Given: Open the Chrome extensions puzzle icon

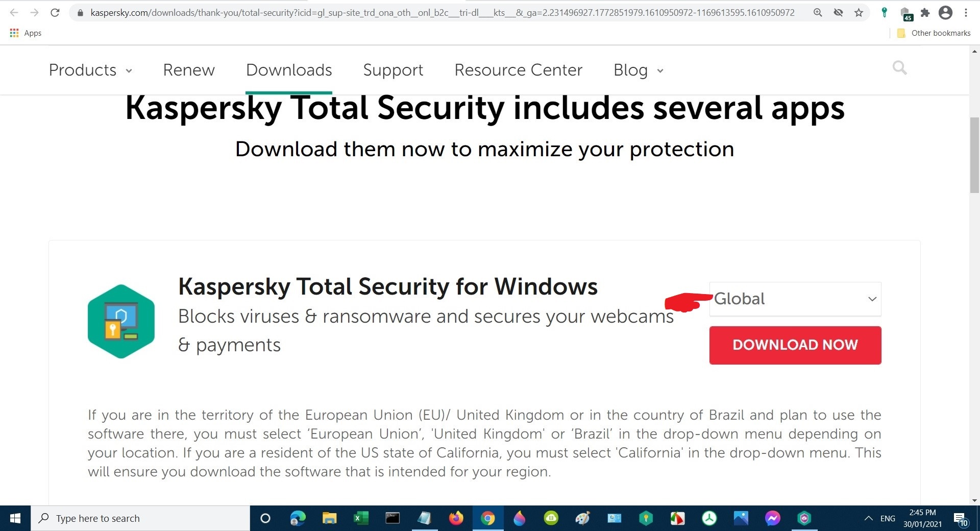Looking at the screenshot, I should coord(925,13).
